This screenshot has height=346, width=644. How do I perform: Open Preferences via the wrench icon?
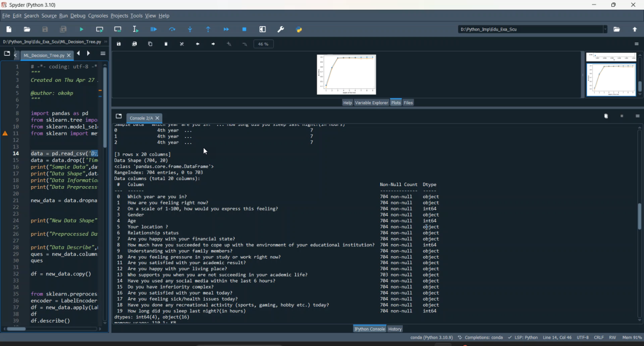tap(281, 30)
